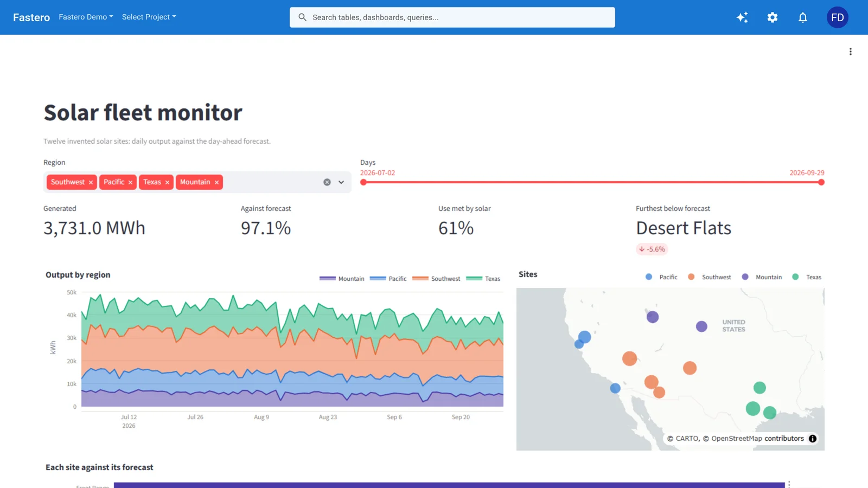The image size is (868, 488).
Task: Click the search magnifier icon
Action: point(302,17)
